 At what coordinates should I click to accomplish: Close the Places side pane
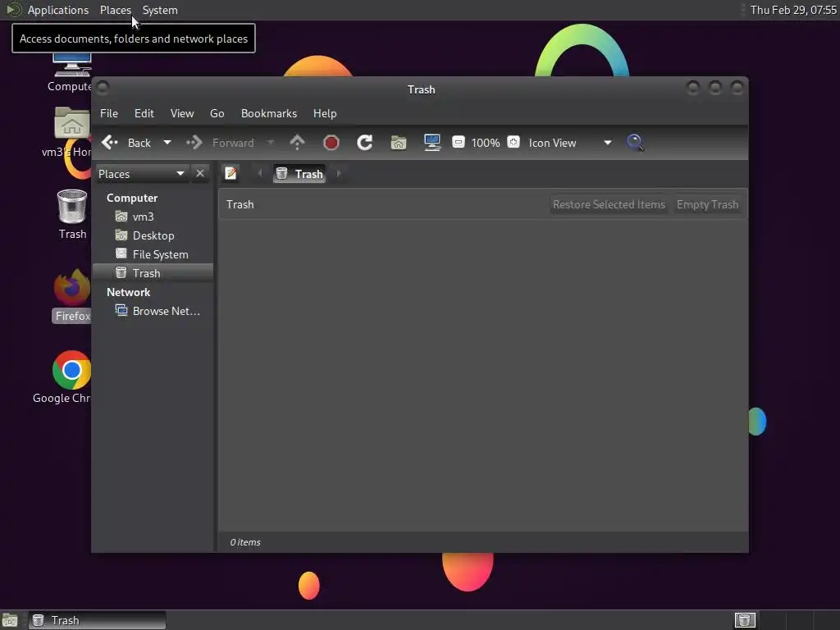point(200,174)
